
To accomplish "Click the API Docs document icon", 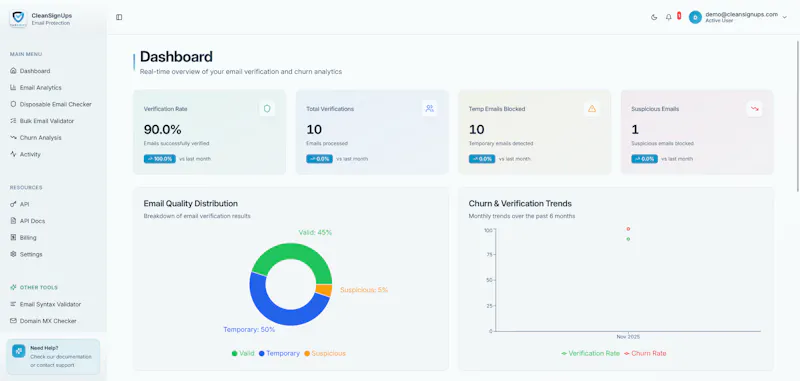I will (13, 221).
